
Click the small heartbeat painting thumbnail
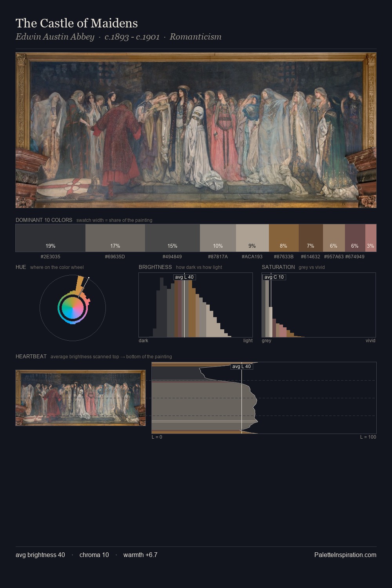(x=80, y=398)
